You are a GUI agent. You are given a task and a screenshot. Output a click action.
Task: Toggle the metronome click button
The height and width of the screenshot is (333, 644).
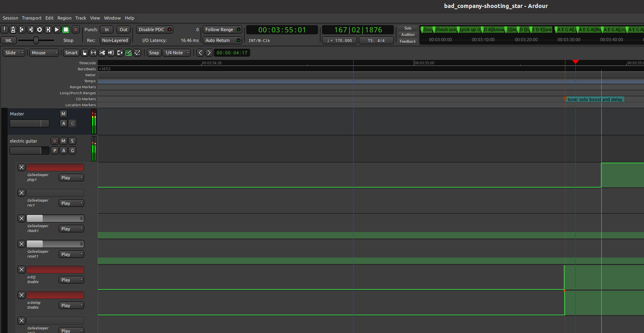[x=13, y=30]
